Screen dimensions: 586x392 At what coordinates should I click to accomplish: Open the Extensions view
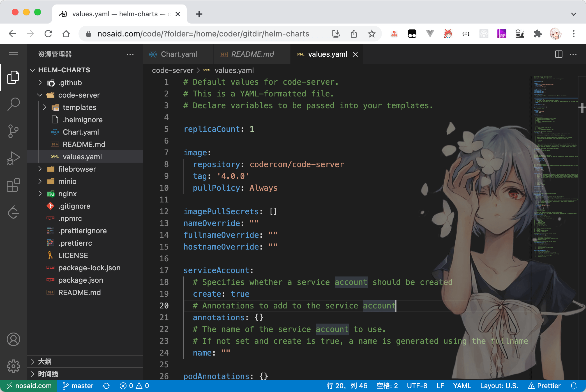[x=13, y=185]
